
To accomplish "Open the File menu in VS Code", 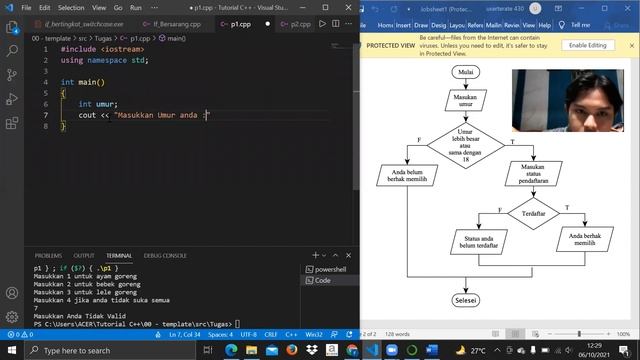I will tap(26, 8).
